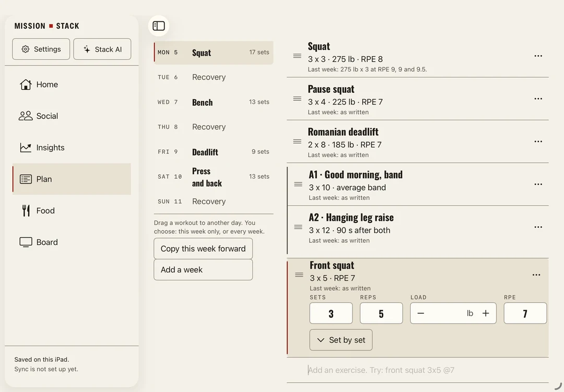Edit the Sets field value 3
This screenshot has height=392, width=564.
pos(331,313)
